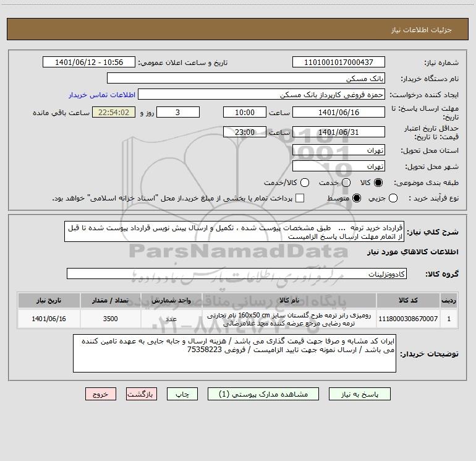The width and height of the screenshot is (476, 461).
Task: Toggle the Islamic treasury payment checkbox
Action: tap(300, 198)
